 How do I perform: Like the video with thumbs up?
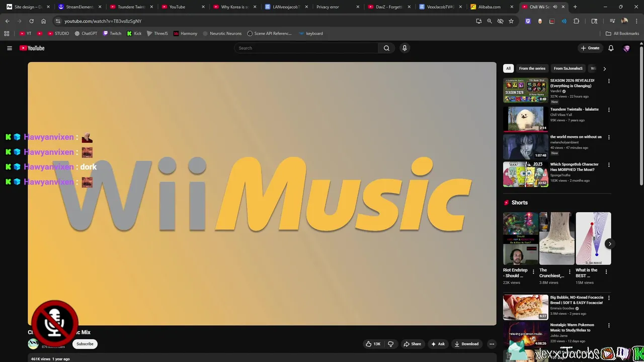pos(373,344)
